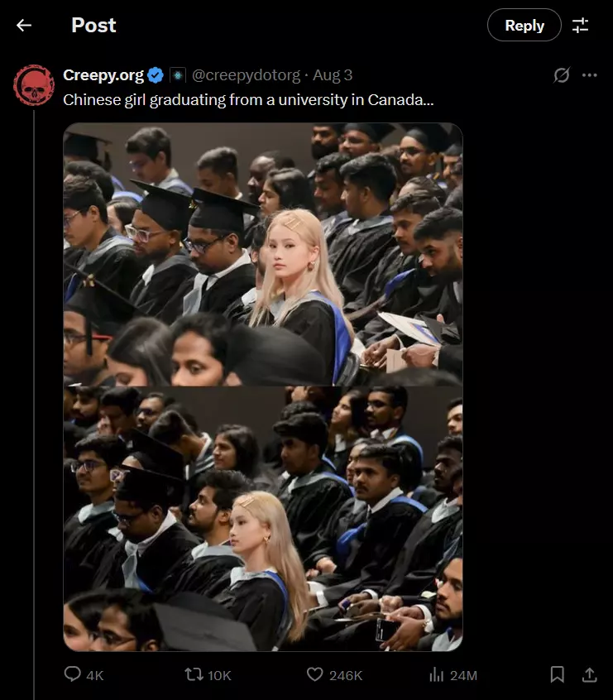Click the post caption text
613x700 pixels.
click(x=248, y=99)
